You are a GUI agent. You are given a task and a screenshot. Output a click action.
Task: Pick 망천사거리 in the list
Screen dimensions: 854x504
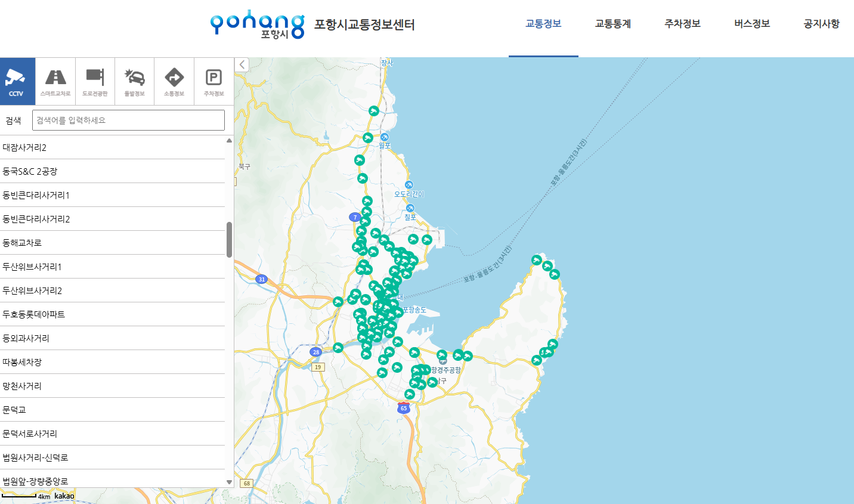[112, 386]
